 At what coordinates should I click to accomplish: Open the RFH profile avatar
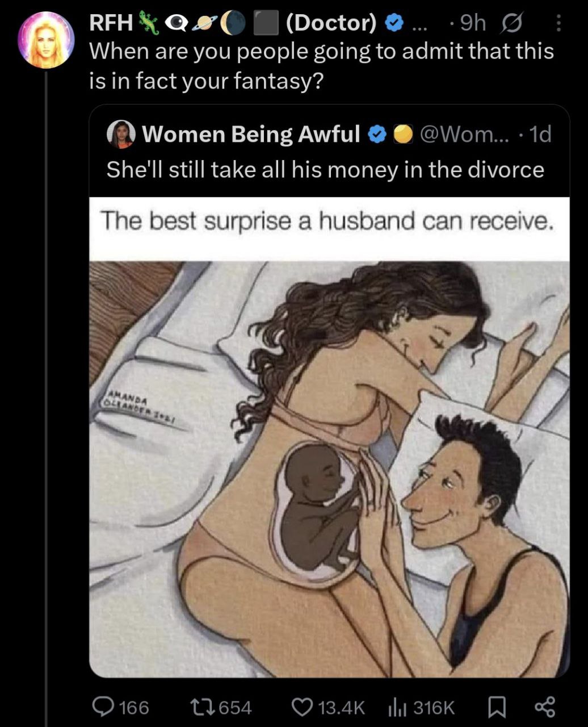click(46, 39)
